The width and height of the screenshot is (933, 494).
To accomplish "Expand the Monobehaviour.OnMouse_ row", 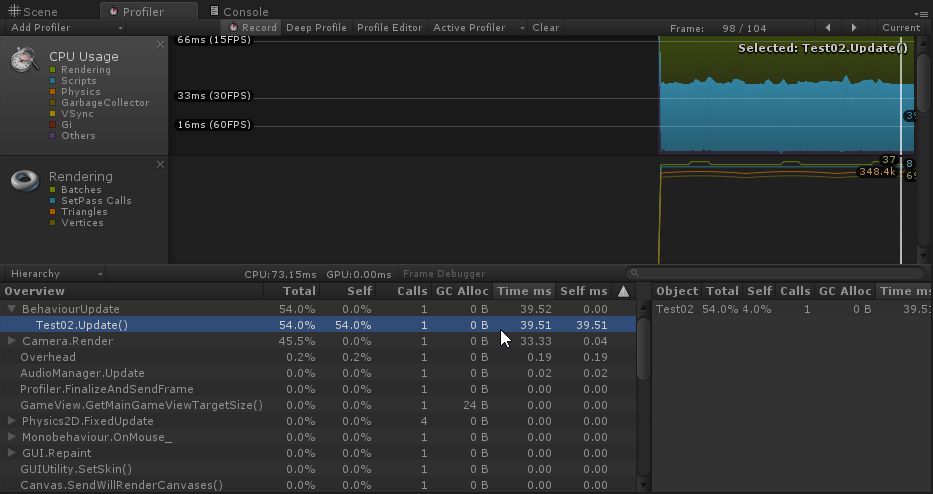I will [x=11, y=437].
